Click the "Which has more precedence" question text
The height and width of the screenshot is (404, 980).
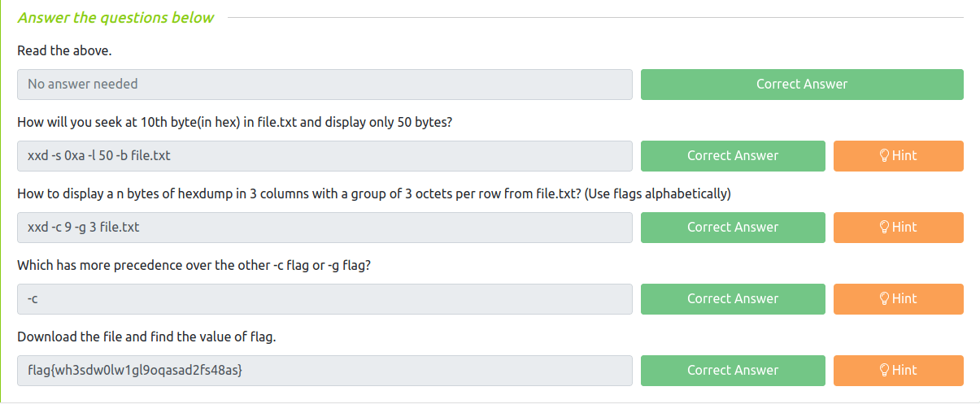(194, 266)
